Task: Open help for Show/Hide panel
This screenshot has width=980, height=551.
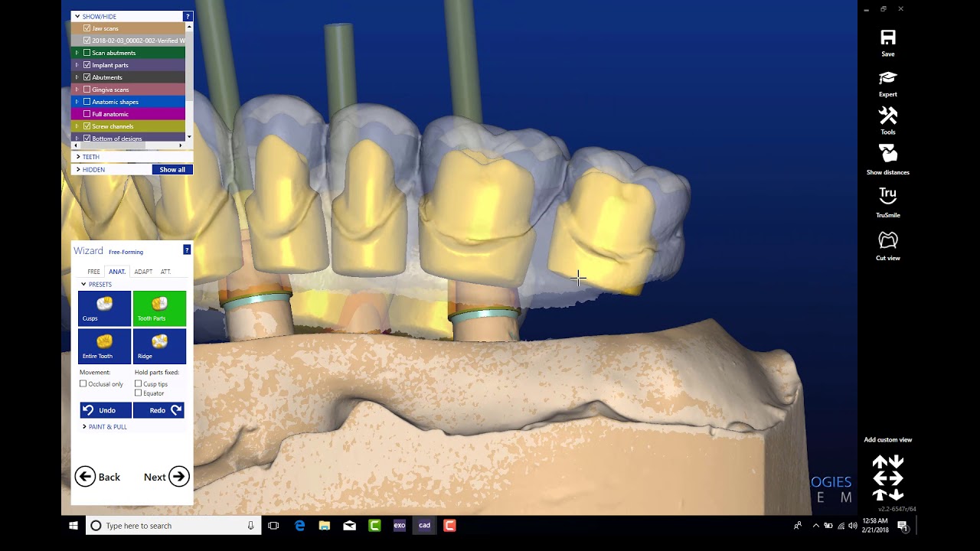Action: pos(188,16)
